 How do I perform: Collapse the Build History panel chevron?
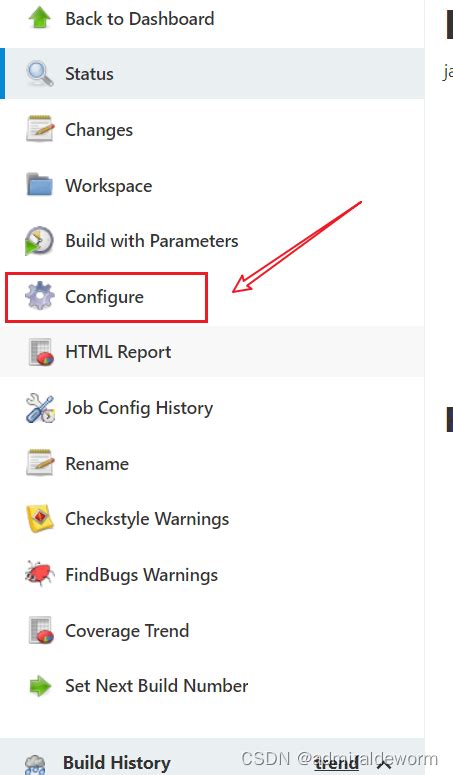(384, 765)
